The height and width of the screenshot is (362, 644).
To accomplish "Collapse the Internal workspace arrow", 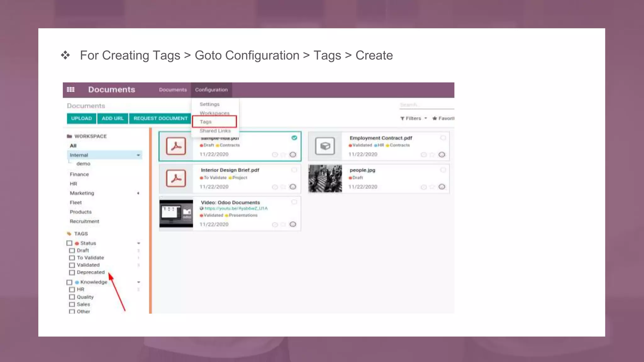I will (x=138, y=155).
